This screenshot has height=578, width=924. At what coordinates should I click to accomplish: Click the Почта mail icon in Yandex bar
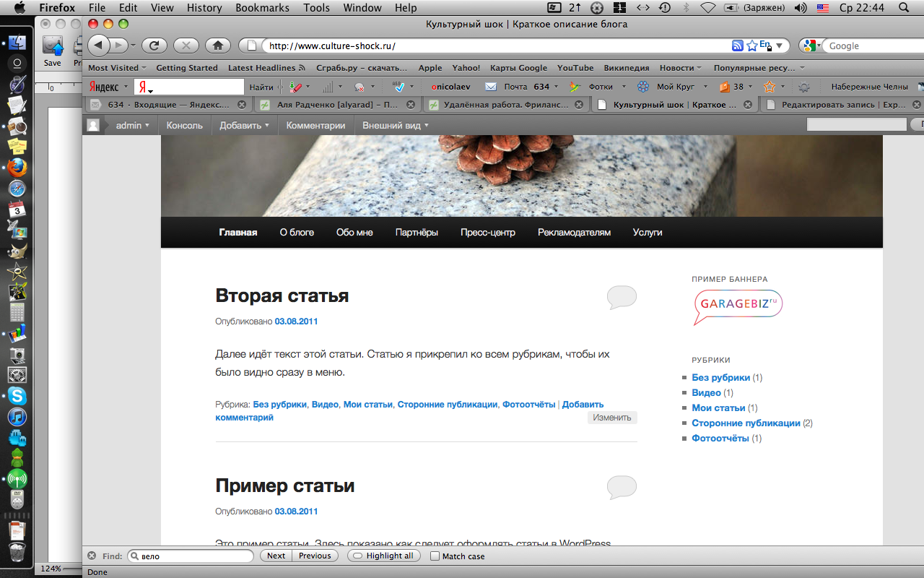pyautogui.click(x=491, y=87)
